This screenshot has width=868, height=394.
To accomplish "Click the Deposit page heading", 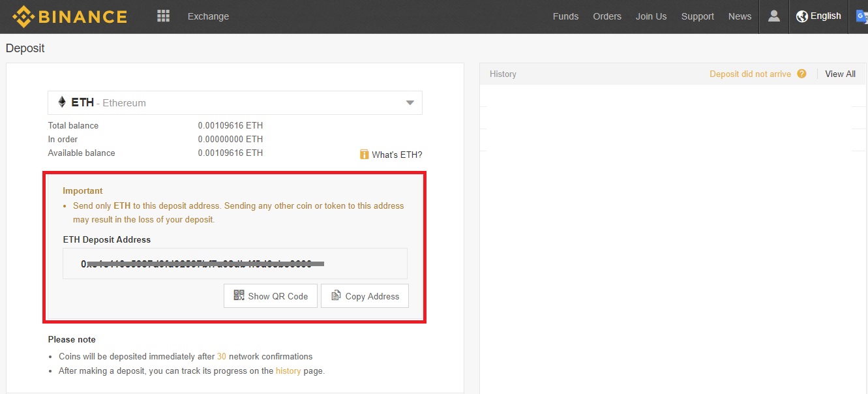I will tap(25, 48).
